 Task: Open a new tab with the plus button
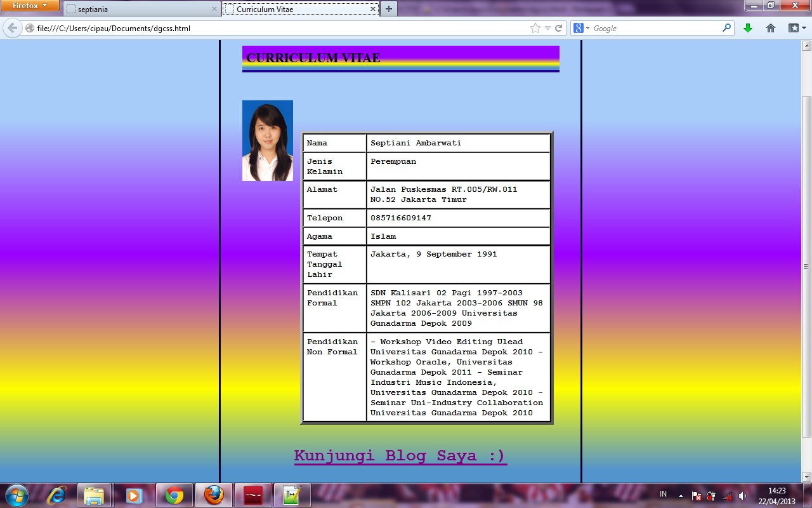(389, 10)
